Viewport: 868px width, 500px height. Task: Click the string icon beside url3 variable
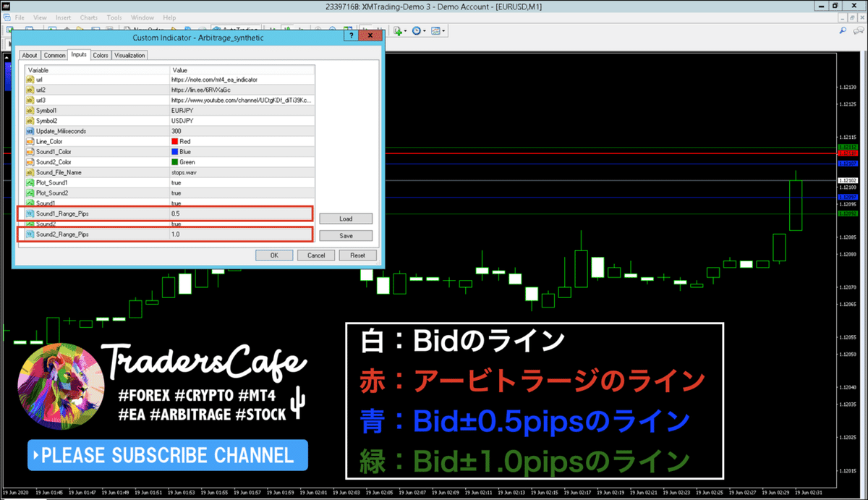pyautogui.click(x=30, y=100)
